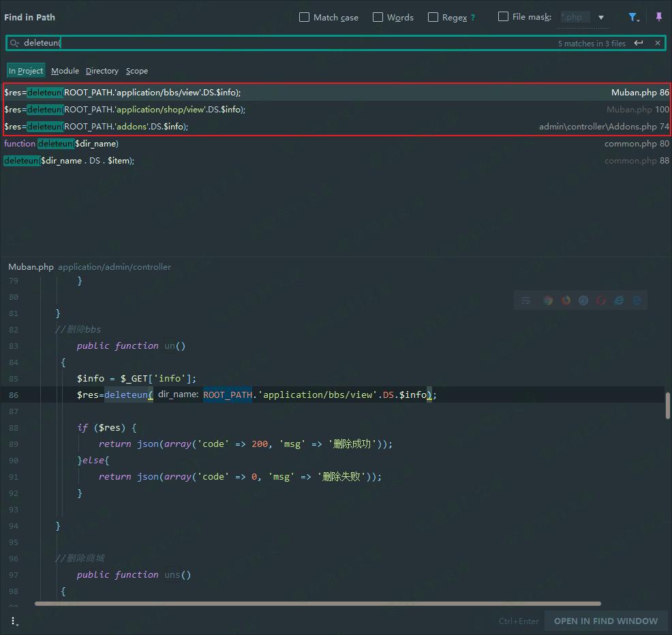Enable the Regex checkbox
This screenshot has width=672, height=635.
(433, 17)
